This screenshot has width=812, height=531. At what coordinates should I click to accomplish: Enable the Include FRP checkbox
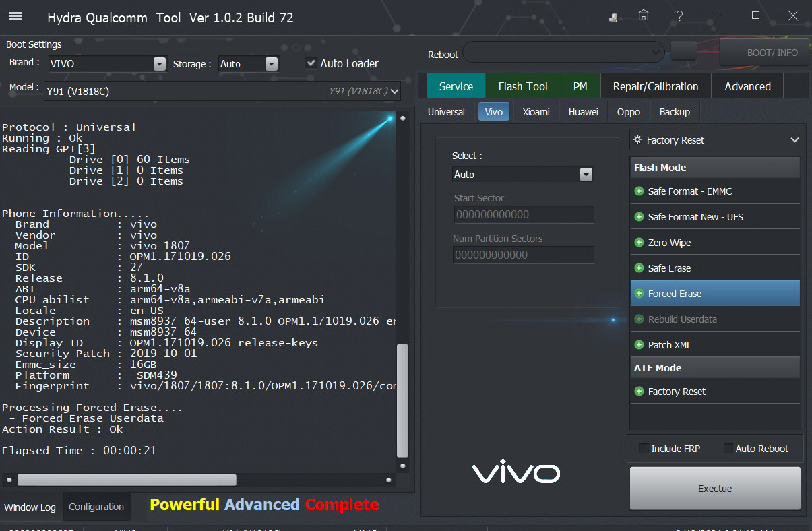644,449
